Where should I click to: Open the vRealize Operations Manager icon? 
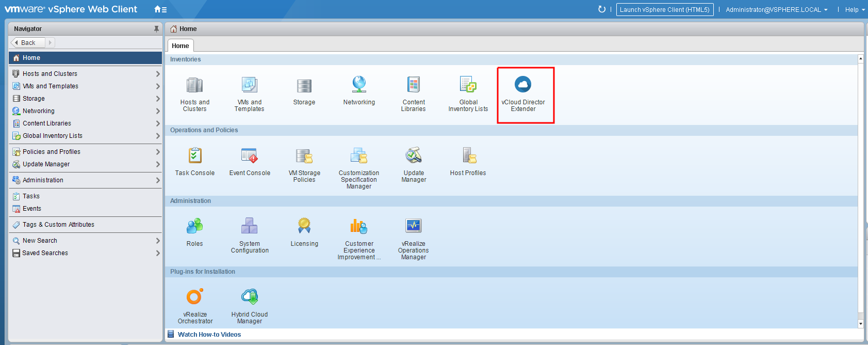pos(414,226)
